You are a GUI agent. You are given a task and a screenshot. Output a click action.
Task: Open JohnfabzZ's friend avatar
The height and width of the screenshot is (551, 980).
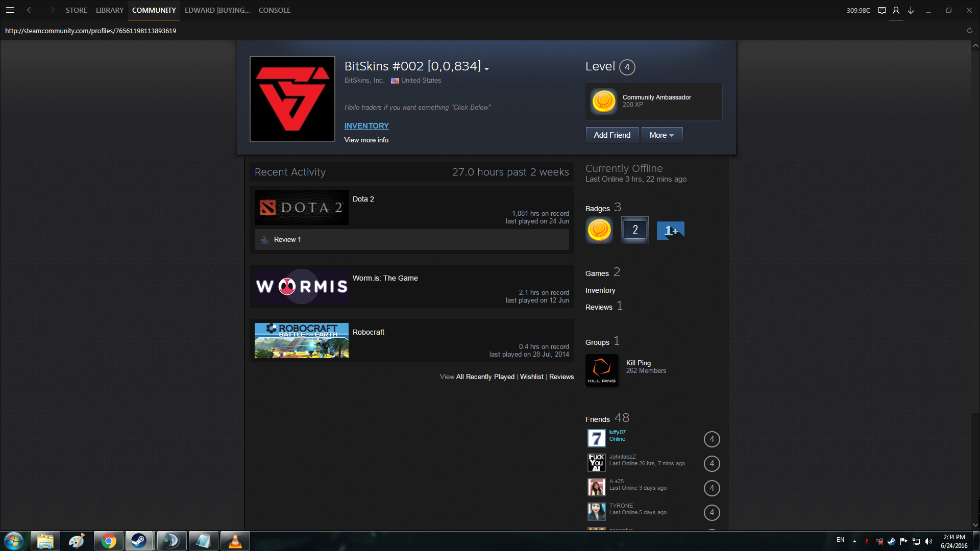click(x=596, y=463)
